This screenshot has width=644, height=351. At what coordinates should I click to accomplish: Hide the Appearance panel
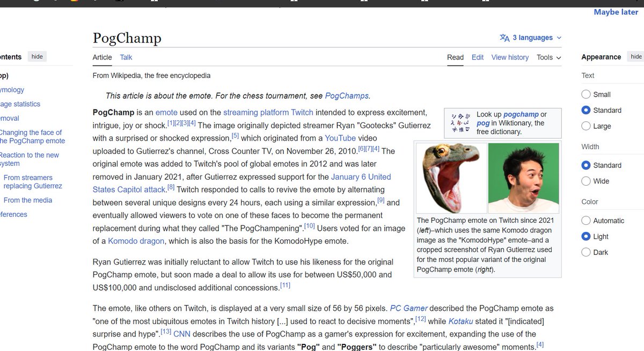(x=636, y=56)
